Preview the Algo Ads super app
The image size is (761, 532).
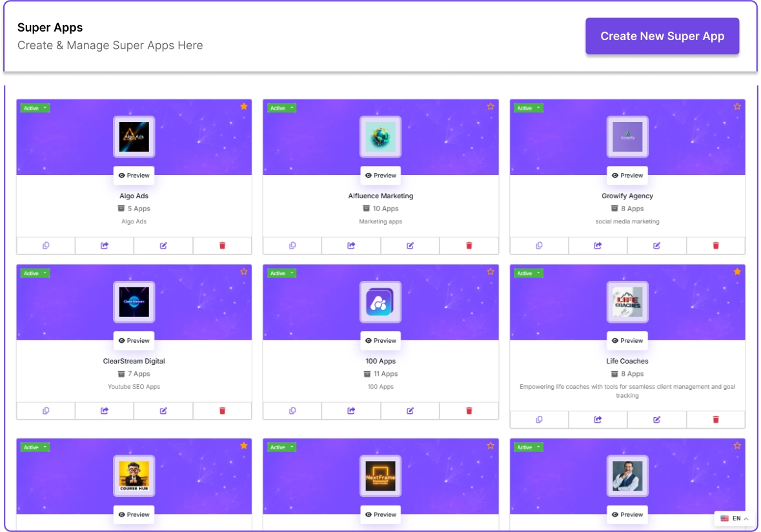coord(134,176)
